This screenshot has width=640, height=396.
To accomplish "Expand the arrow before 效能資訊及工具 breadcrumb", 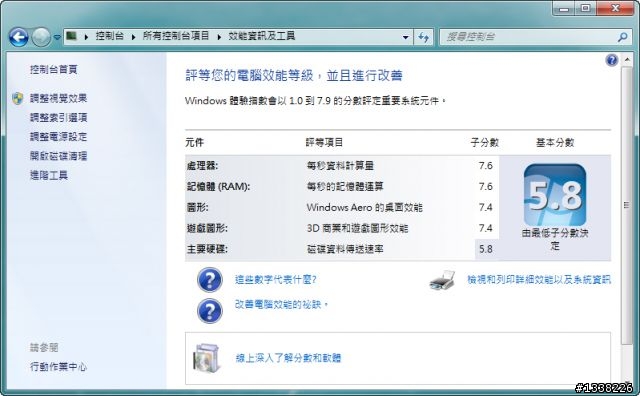I will pos(219,37).
